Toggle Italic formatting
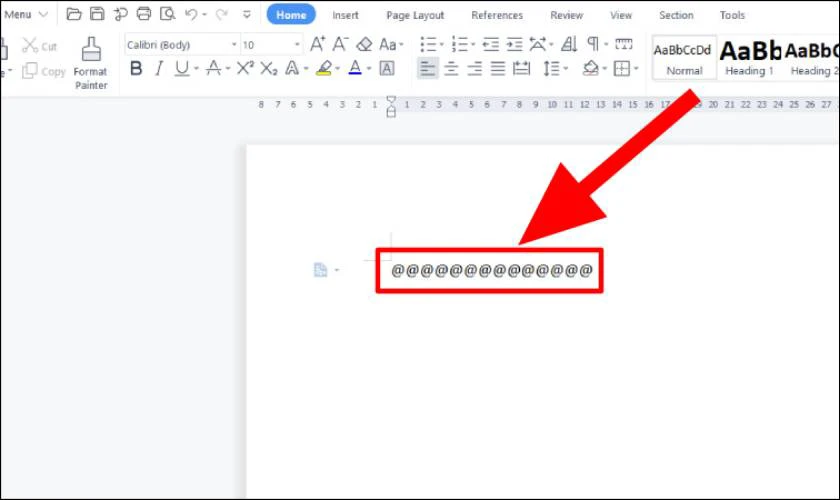 pyautogui.click(x=159, y=68)
